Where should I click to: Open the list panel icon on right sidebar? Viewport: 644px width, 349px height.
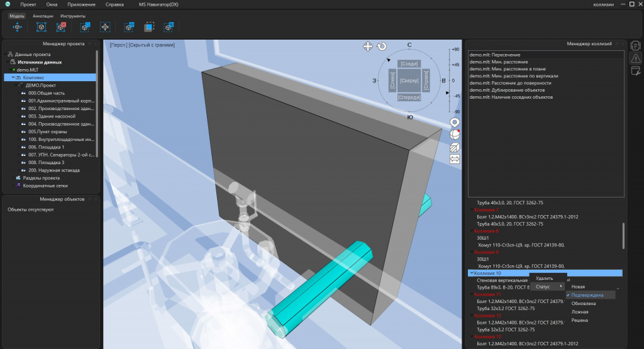point(635,45)
